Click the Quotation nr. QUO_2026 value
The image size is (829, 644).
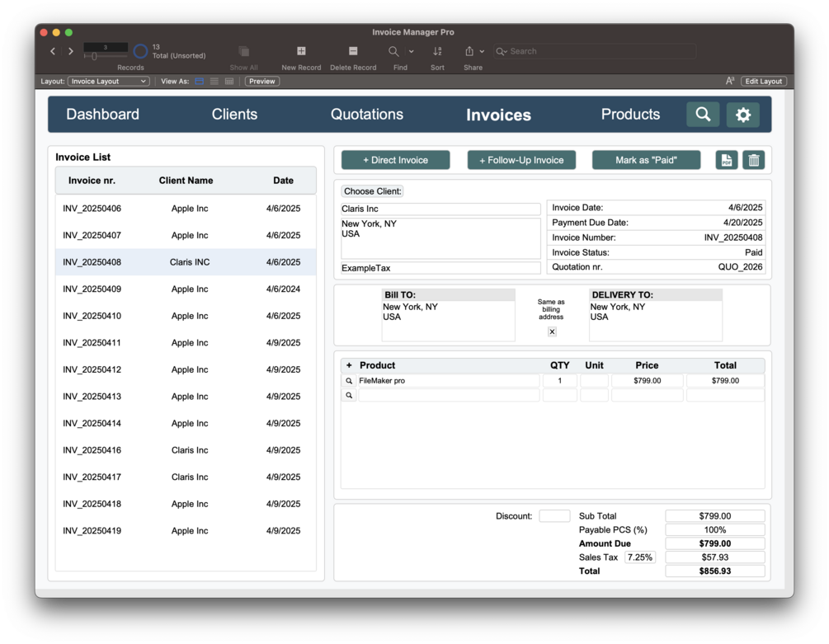click(740, 267)
